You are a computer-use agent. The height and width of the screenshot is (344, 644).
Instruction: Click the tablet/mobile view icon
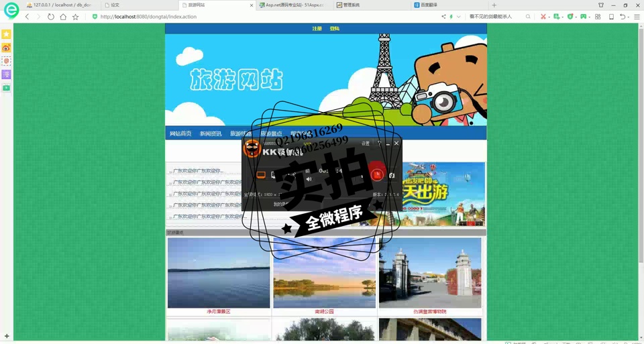tap(611, 17)
